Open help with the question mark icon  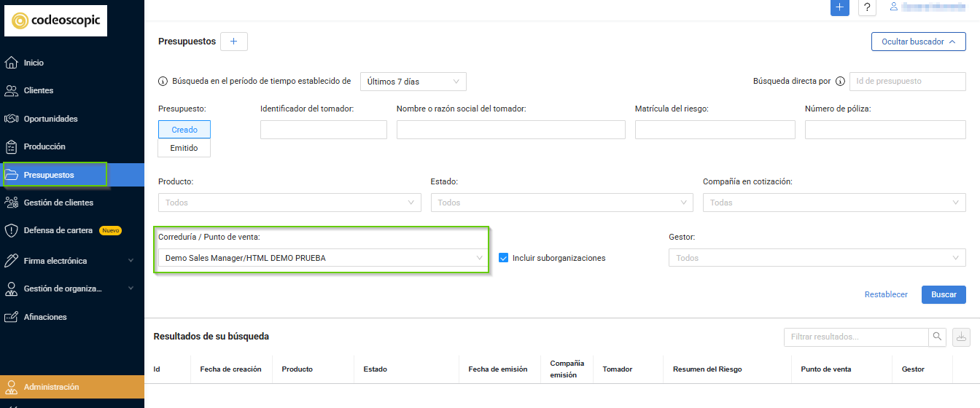[867, 7]
